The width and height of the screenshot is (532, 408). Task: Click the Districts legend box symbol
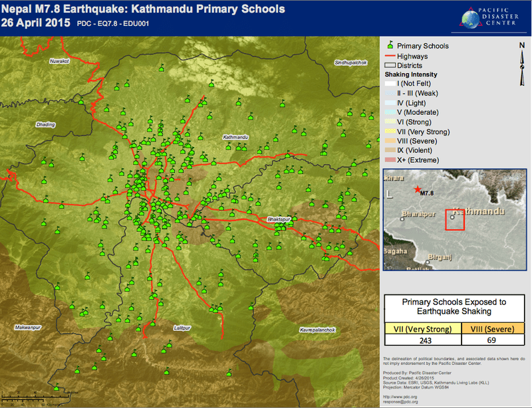[x=390, y=65]
